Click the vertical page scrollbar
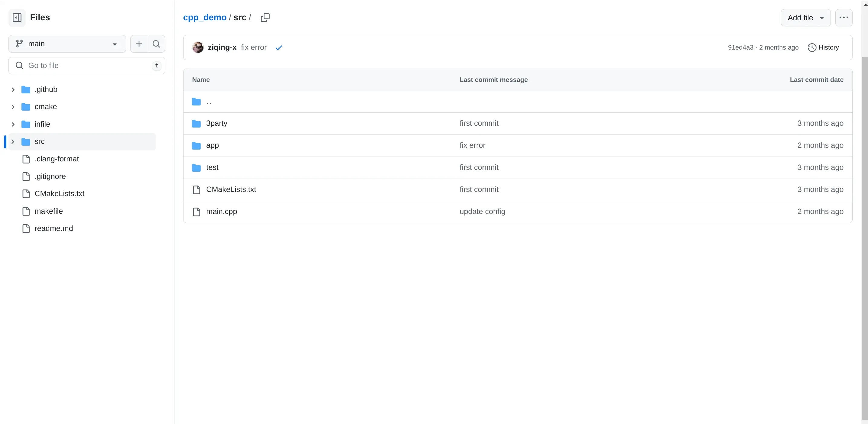 (x=865, y=238)
